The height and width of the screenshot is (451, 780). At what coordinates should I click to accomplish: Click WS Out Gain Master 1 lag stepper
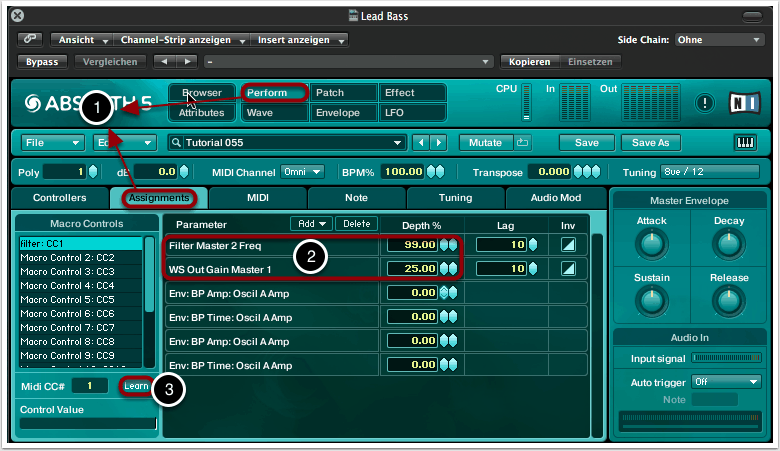click(x=533, y=269)
